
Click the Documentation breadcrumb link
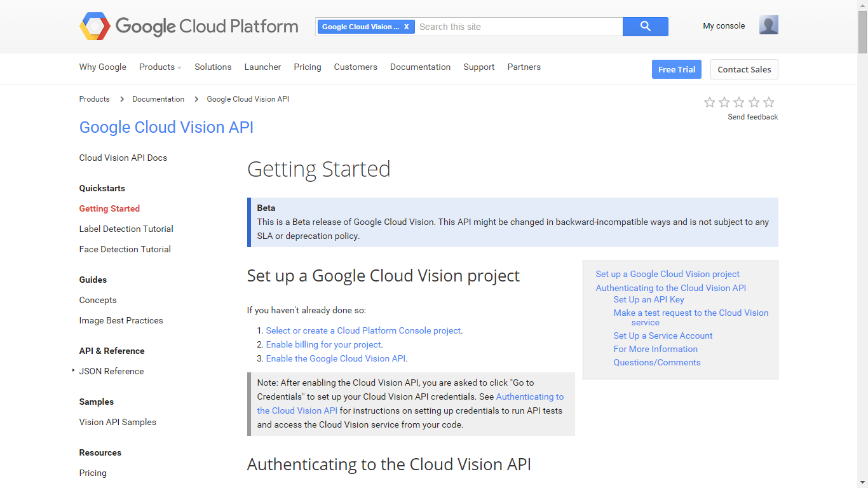[x=158, y=99]
